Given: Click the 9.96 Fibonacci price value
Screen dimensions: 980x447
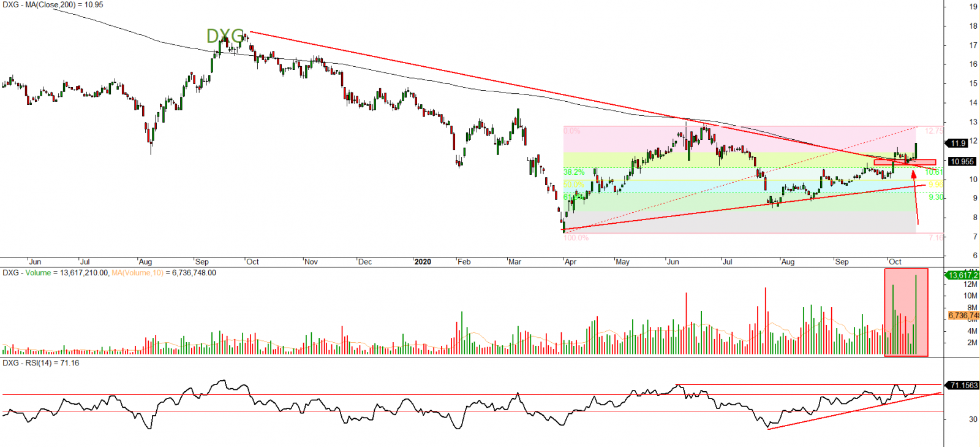Looking at the screenshot, I should coord(936,184).
